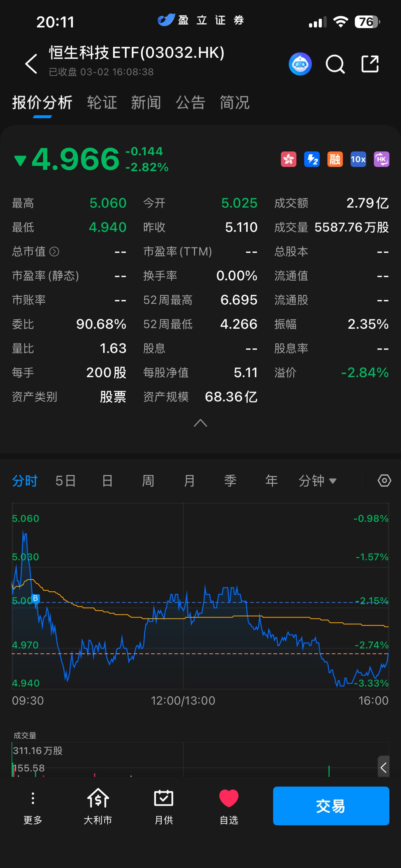Tap the back arrow icon
Viewport: 401px width, 868px height.
click(31, 64)
